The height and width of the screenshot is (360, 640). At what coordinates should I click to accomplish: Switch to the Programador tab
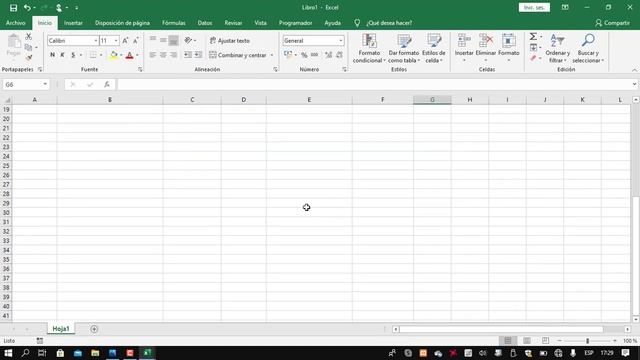(x=295, y=23)
